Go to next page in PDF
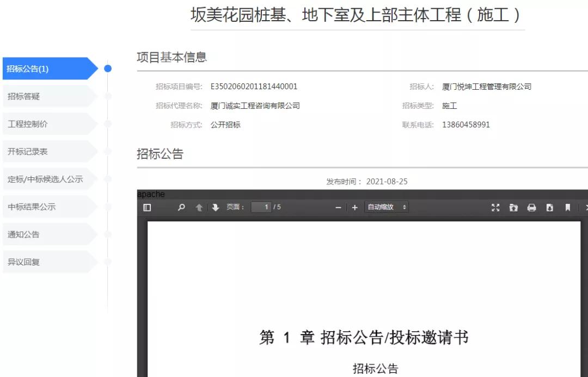 point(215,207)
